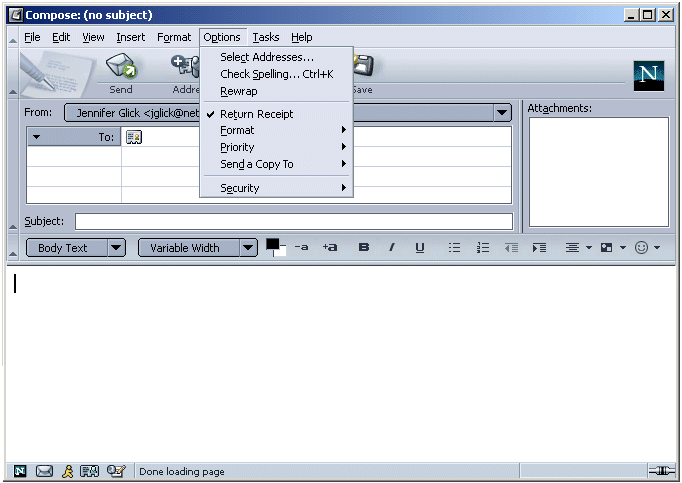Open the Tasks menu

pos(266,37)
